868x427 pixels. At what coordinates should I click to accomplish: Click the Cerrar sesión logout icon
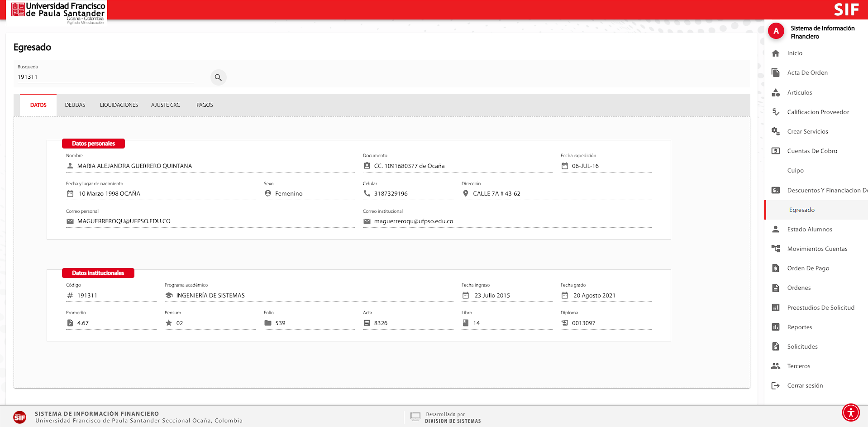pyautogui.click(x=776, y=385)
